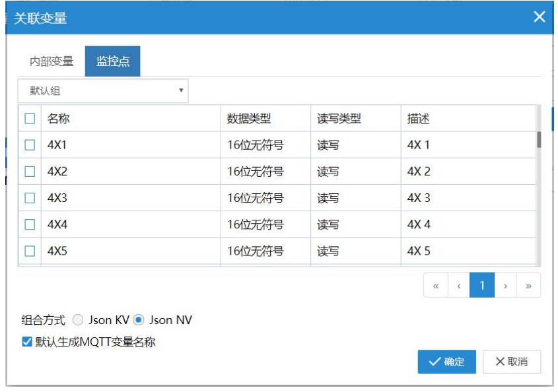Screen dimensions: 558x392
Task: Check the 4X1 row checkbox
Action: pyautogui.click(x=30, y=145)
